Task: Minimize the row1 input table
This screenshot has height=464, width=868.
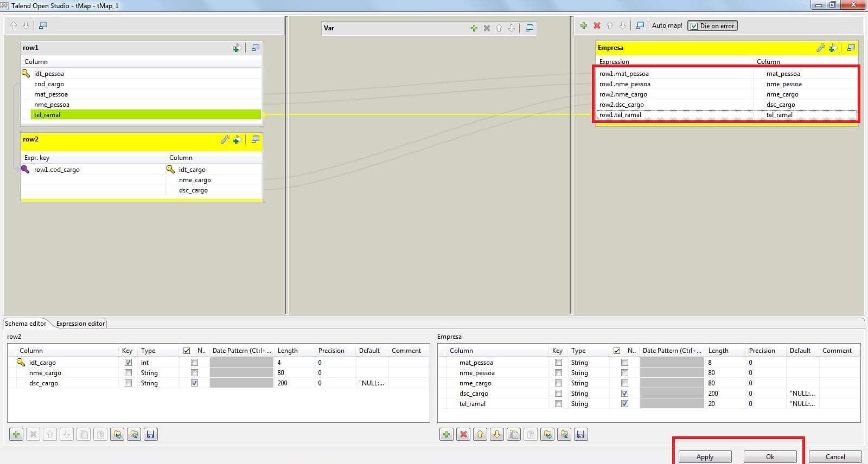Action: [x=256, y=48]
